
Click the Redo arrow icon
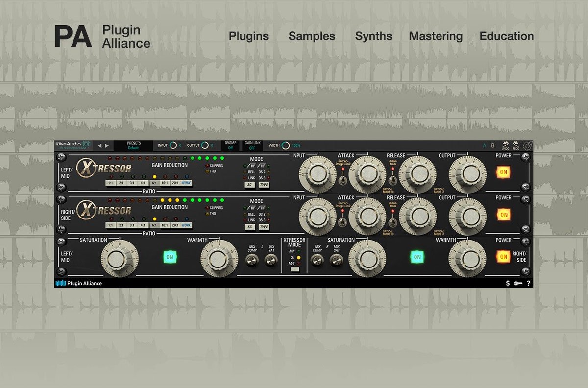point(516,144)
